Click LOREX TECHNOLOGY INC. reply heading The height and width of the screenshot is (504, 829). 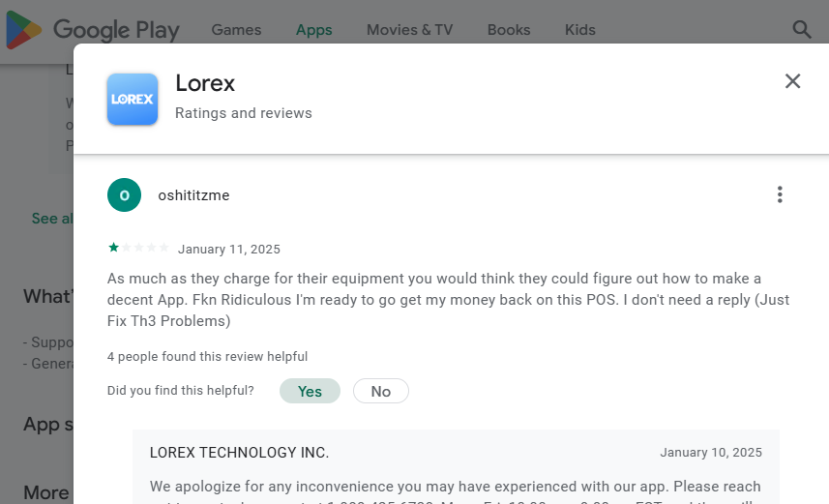239,453
